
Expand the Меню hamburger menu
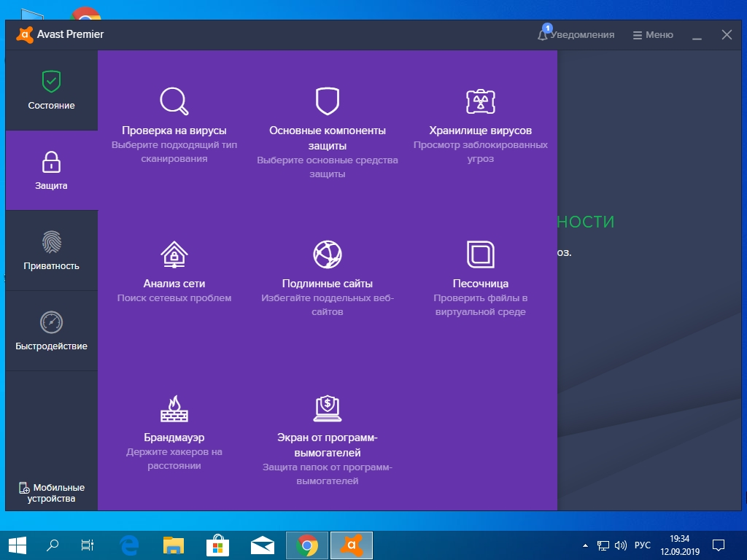653,35
